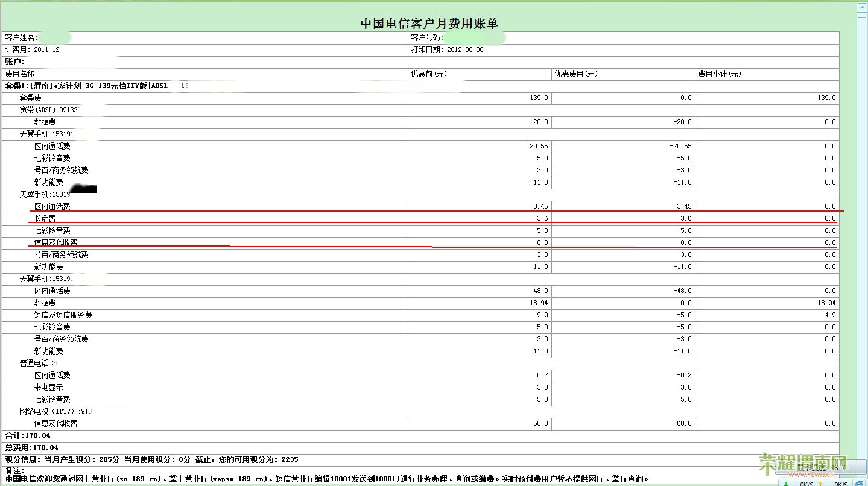Click the 来电显示 row label

[48, 387]
